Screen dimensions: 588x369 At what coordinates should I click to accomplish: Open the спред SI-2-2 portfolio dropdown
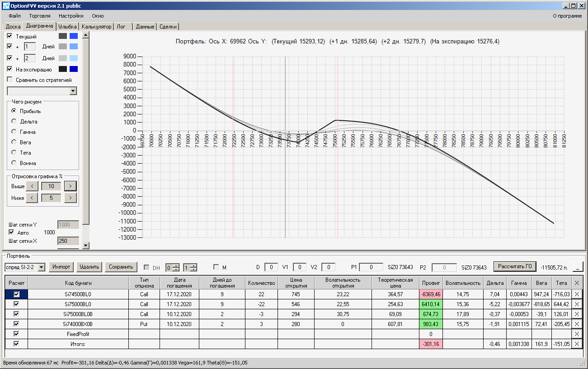42,267
